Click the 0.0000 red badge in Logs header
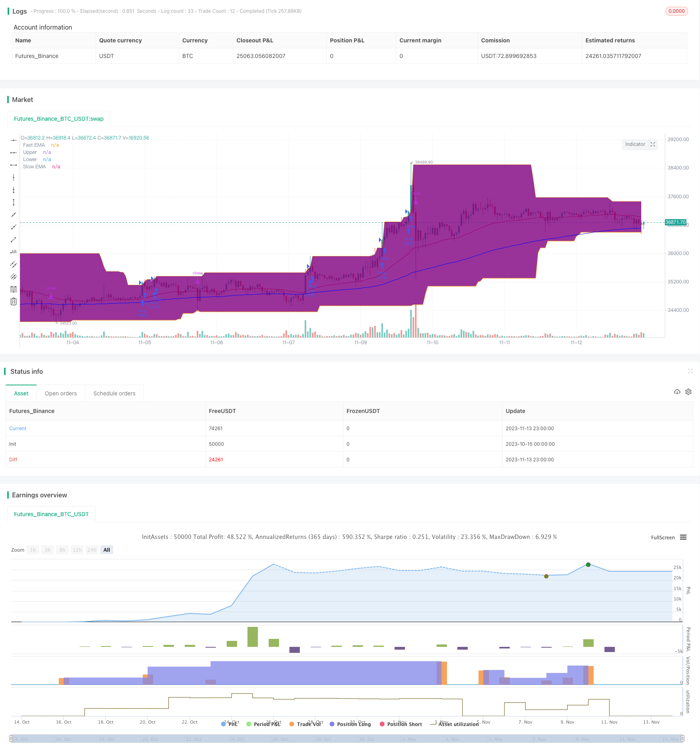Viewport: 700px width, 754px height. click(676, 11)
